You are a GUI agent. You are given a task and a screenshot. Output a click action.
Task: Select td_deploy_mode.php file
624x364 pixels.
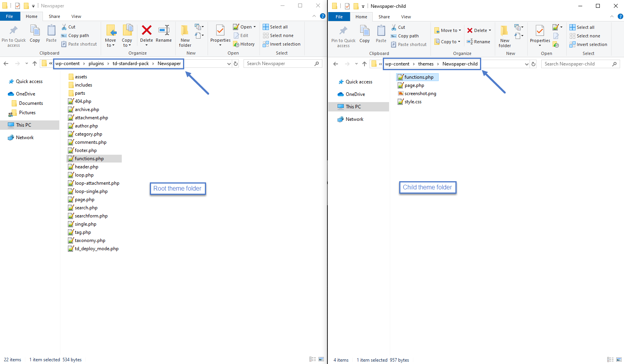[x=93, y=249]
